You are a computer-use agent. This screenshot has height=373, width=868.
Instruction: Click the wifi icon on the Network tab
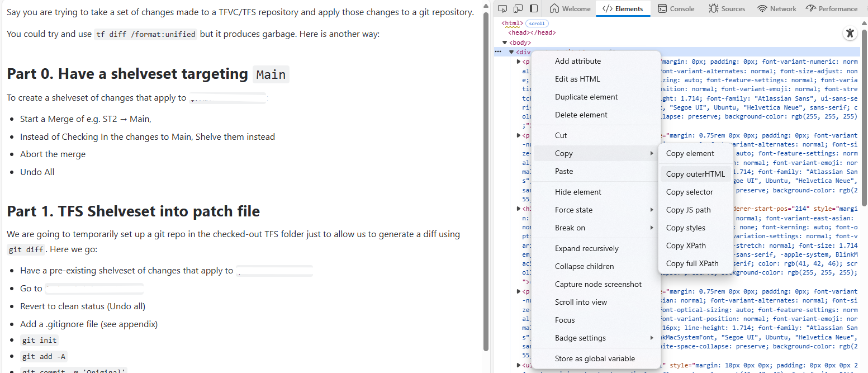coord(762,8)
